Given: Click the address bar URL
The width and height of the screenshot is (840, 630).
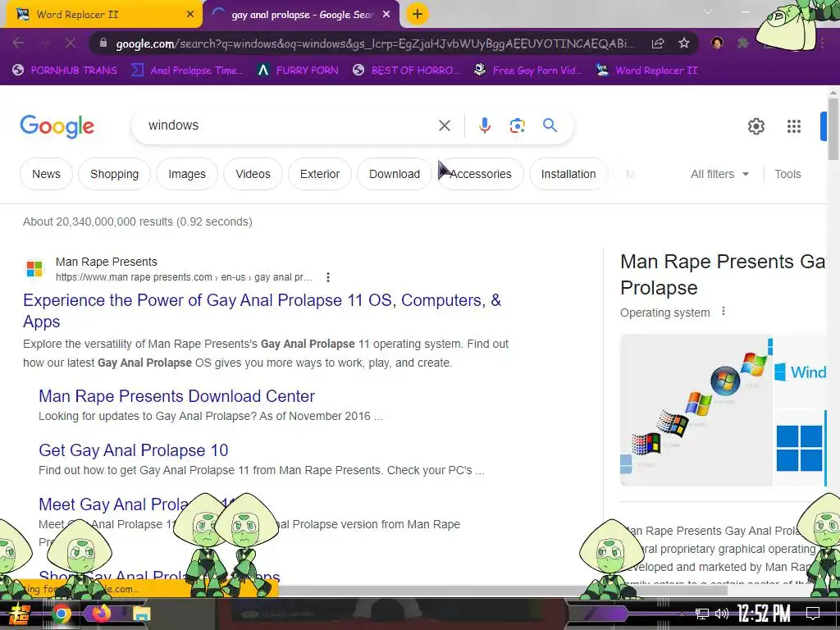Looking at the screenshot, I should click(x=375, y=43).
